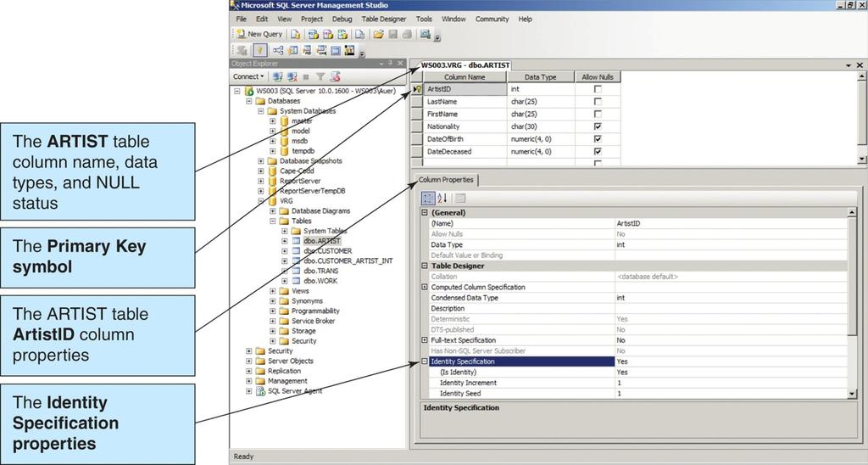Click the Nationality column name cell
868x465 pixels.
coord(465,126)
